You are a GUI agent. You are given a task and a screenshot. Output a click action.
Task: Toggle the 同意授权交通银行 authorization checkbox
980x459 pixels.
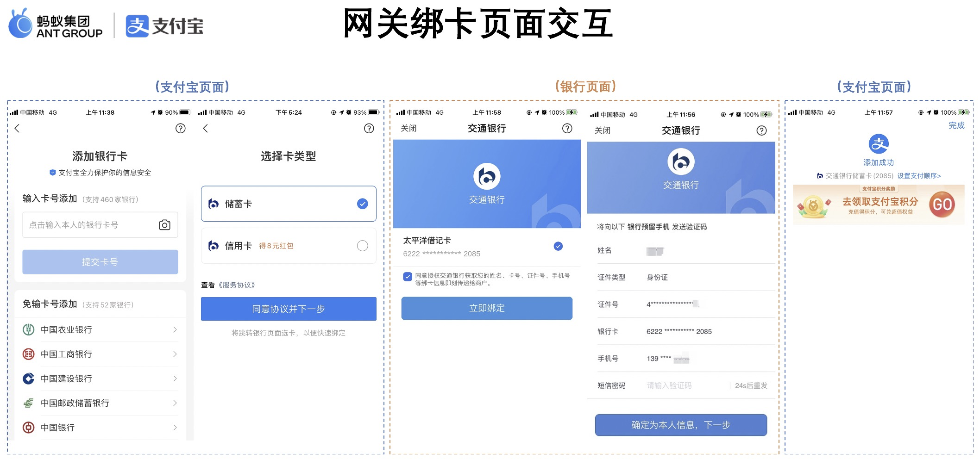pyautogui.click(x=408, y=277)
